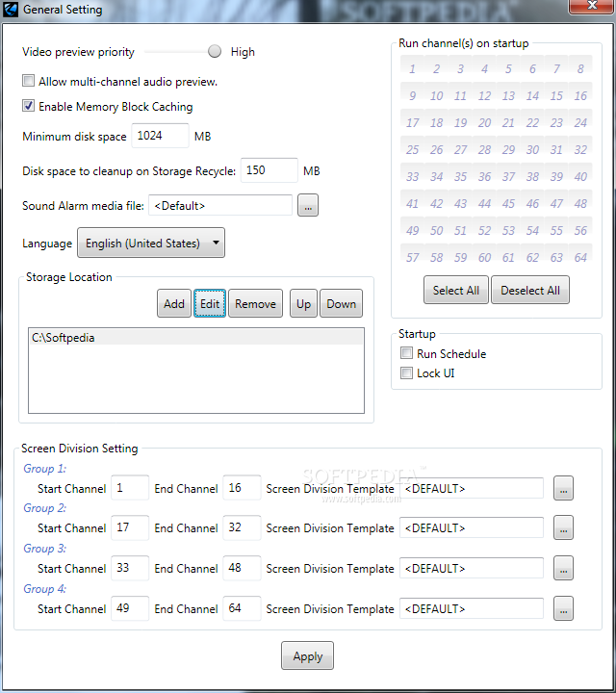Click Group 2 End Channel field
Image resolution: width=616 pixels, height=693 pixels.
coord(242,527)
